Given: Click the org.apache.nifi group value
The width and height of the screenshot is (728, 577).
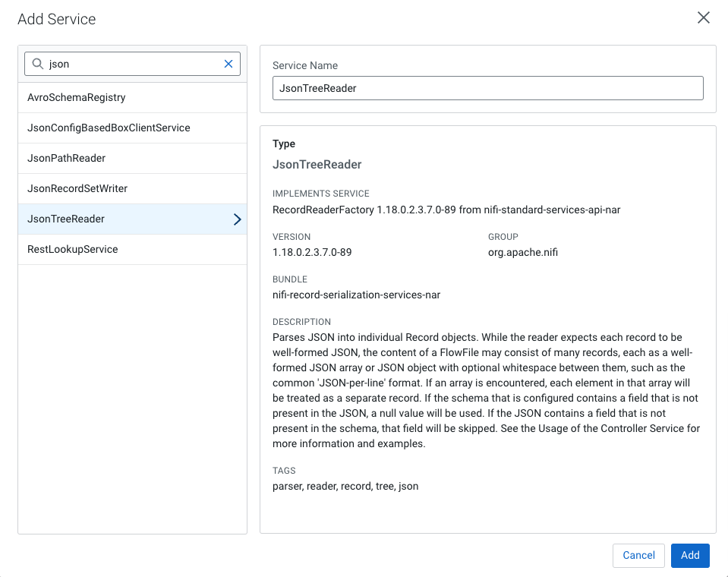Looking at the screenshot, I should 523,252.
